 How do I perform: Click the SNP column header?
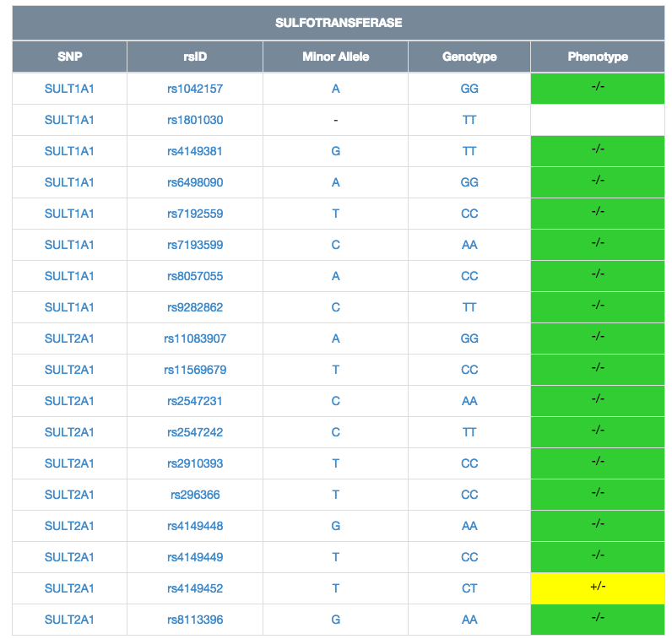tap(69, 57)
